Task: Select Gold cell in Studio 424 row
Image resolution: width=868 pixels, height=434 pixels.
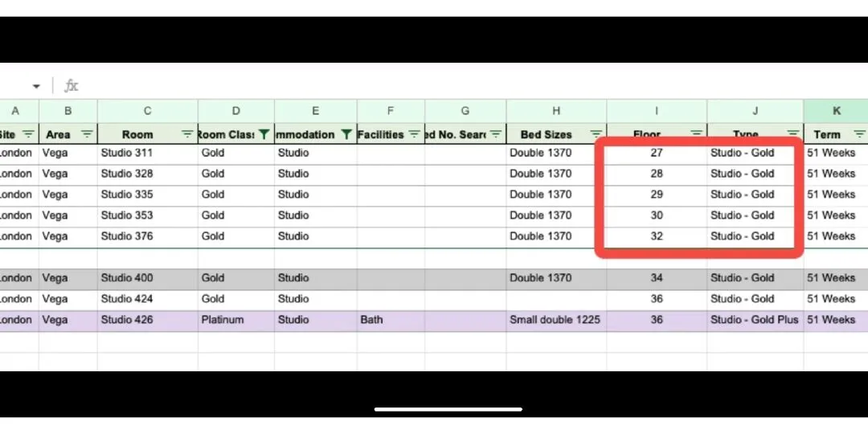Action: [236, 299]
